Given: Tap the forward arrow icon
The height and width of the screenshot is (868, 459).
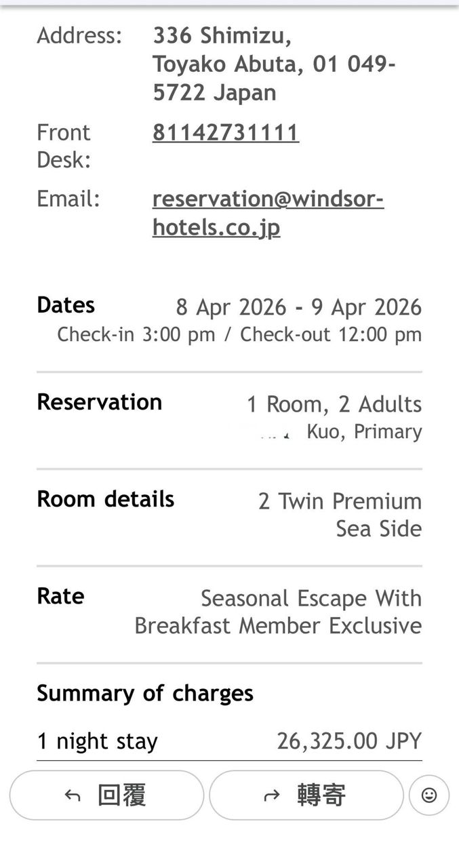Looking at the screenshot, I should click(x=271, y=795).
